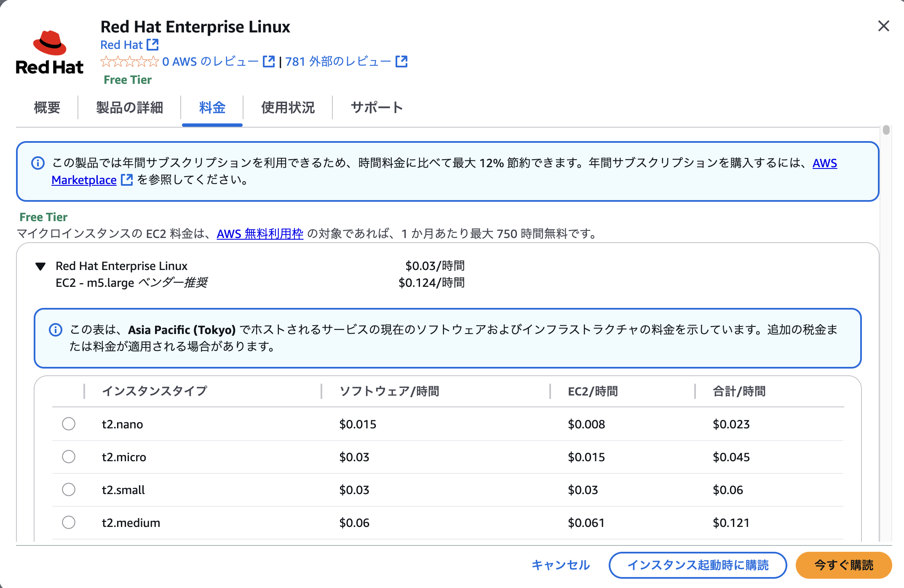
Task: Click info icon in Asia Pacific (Tokyo) notice
Action: tap(56, 330)
